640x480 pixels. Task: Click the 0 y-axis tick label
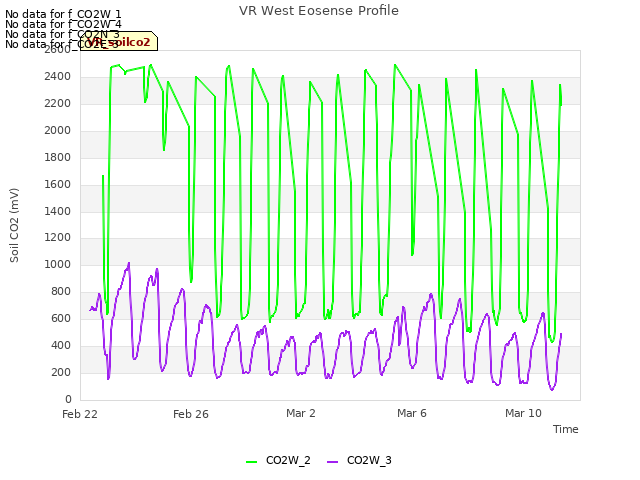[68, 399]
